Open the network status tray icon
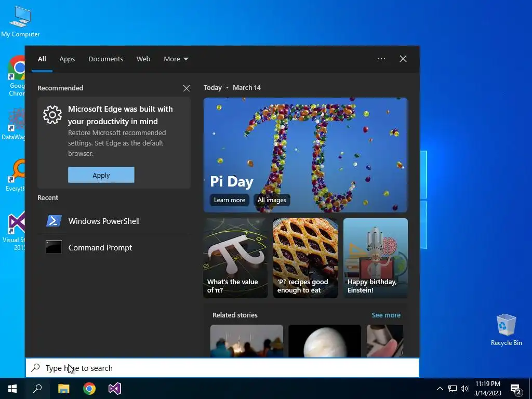 tap(453, 389)
